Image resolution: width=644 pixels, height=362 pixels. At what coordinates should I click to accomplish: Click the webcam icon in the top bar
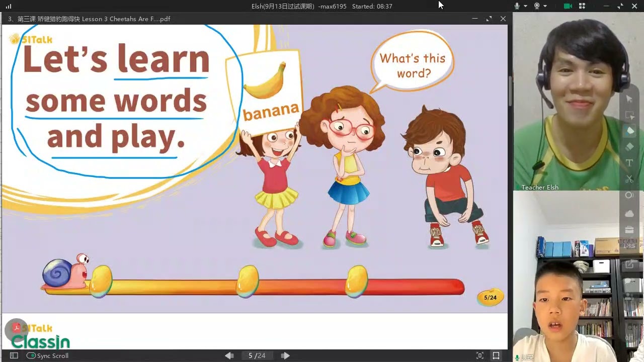pyautogui.click(x=537, y=6)
